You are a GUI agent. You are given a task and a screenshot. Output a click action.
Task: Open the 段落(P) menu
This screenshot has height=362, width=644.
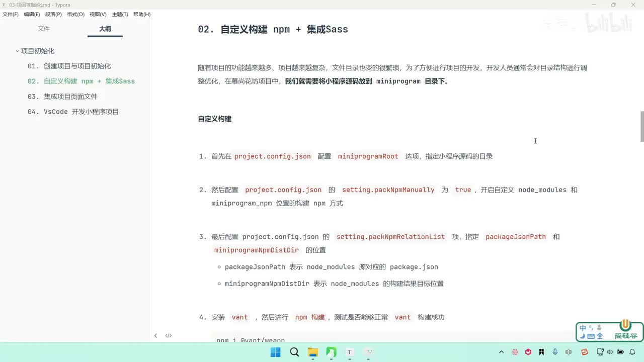53,15
